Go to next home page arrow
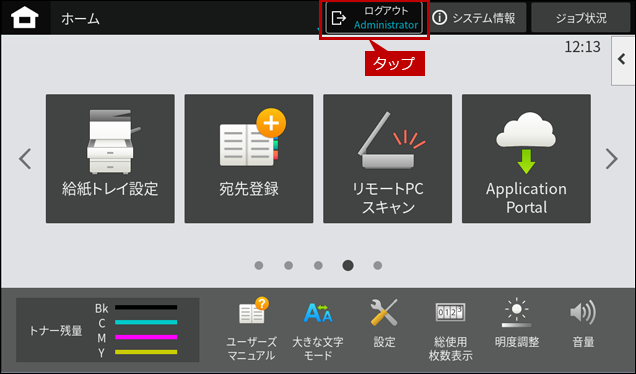The width and height of the screenshot is (636, 374). click(611, 159)
